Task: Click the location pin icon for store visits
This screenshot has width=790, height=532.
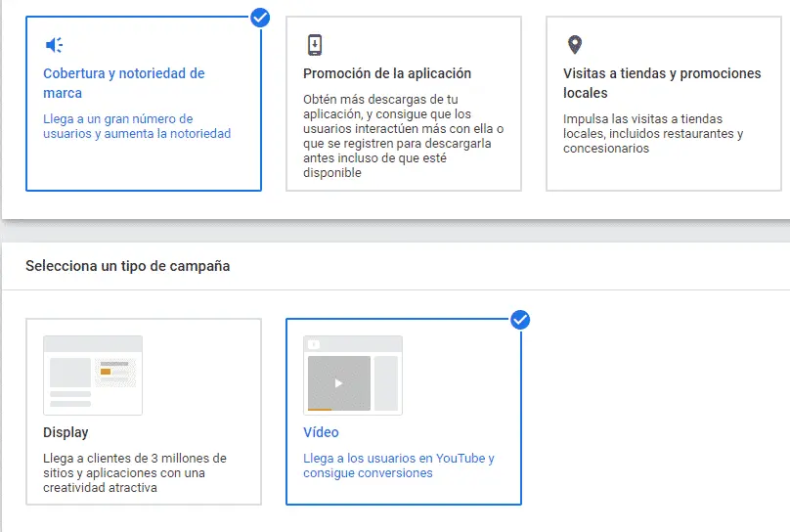Action: point(574,45)
